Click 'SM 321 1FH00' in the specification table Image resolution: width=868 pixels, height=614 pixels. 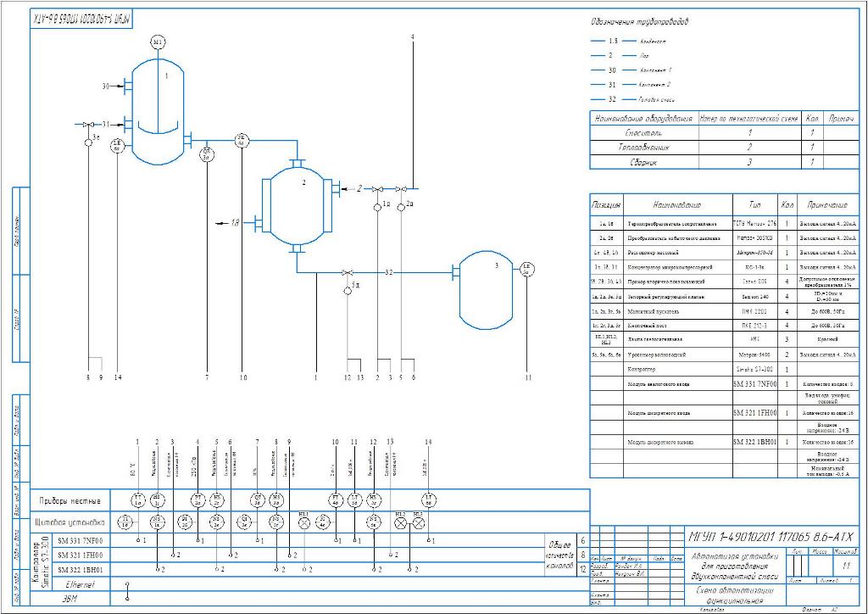tap(755, 413)
